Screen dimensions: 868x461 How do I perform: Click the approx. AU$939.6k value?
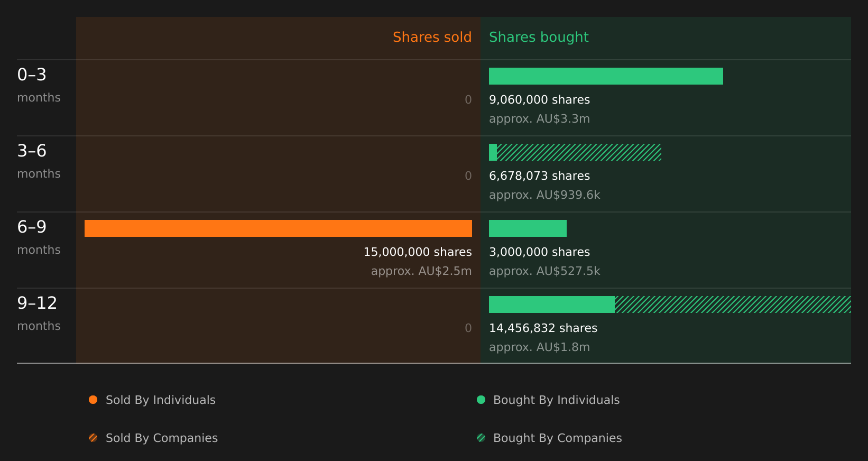click(x=544, y=195)
